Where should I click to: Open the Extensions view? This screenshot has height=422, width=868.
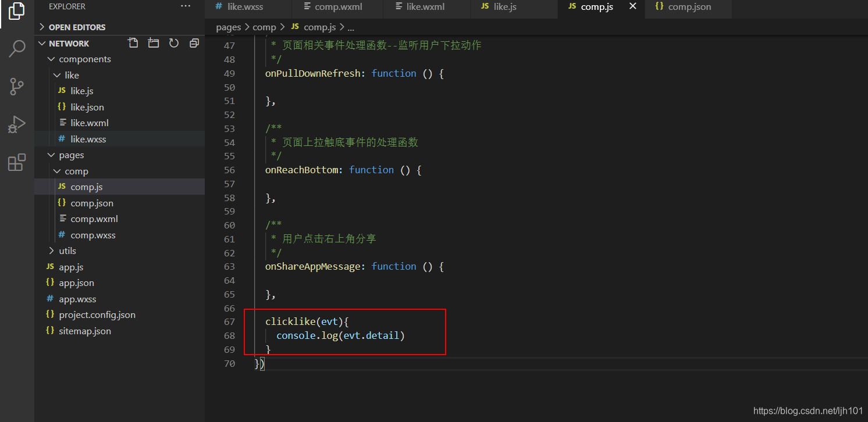[x=17, y=162]
